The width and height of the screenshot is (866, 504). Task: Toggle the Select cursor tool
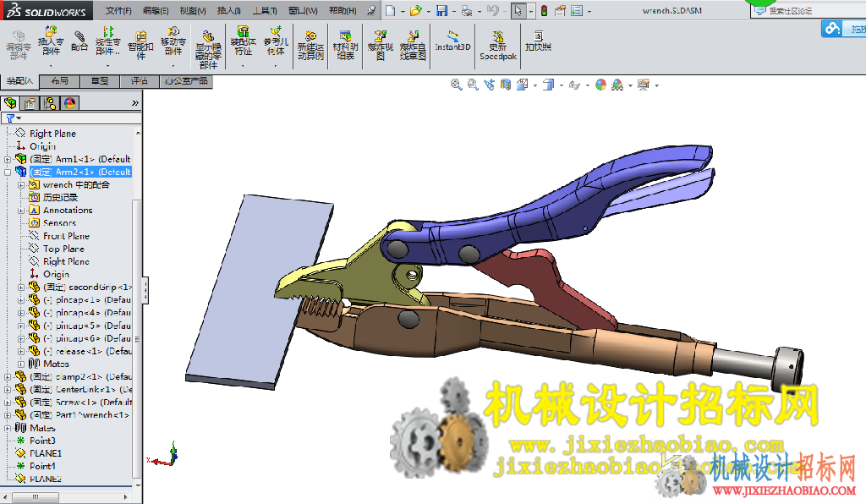click(x=518, y=10)
